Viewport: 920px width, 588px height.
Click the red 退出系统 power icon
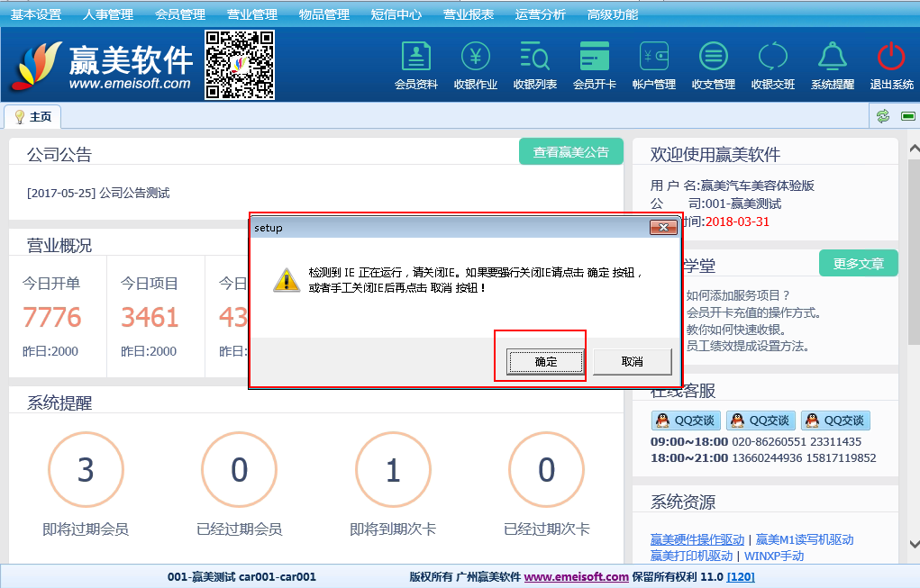(x=891, y=58)
